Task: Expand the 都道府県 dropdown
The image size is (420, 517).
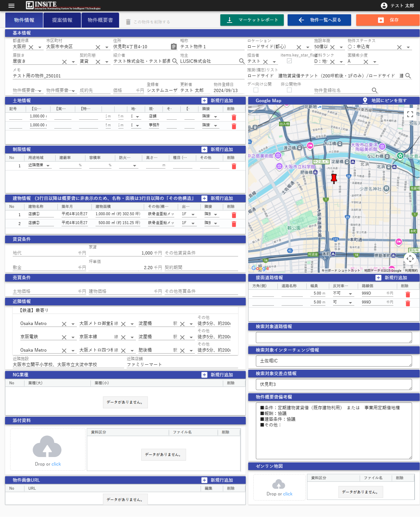Action: point(40,47)
